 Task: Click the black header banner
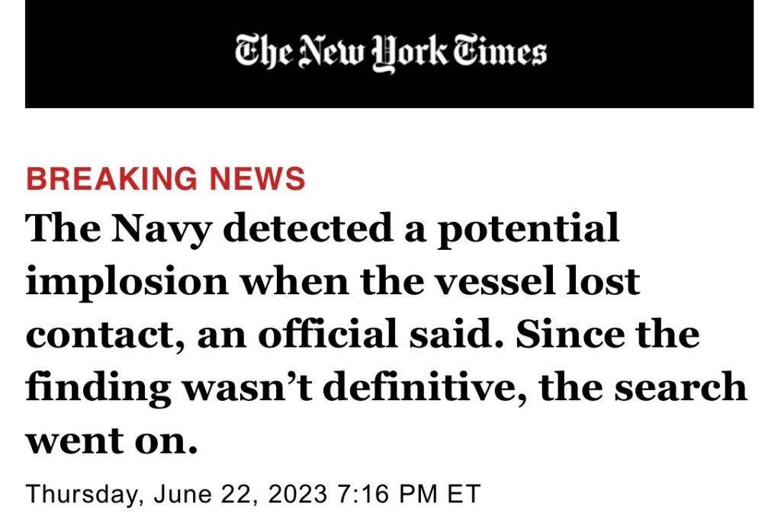coord(114,53)
